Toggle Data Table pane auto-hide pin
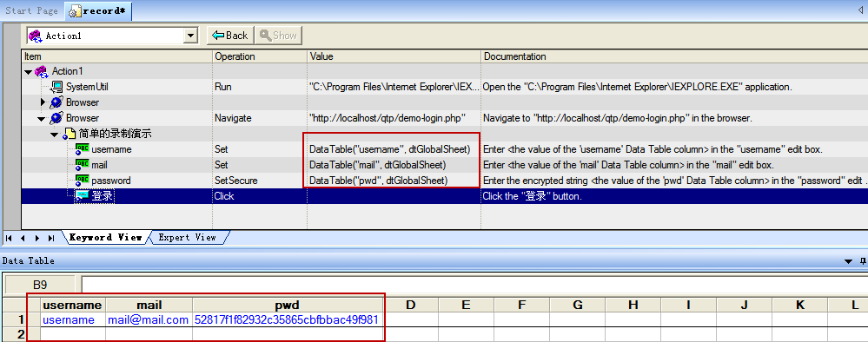Image resolution: width=868 pixels, height=342 pixels. (x=863, y=260)
